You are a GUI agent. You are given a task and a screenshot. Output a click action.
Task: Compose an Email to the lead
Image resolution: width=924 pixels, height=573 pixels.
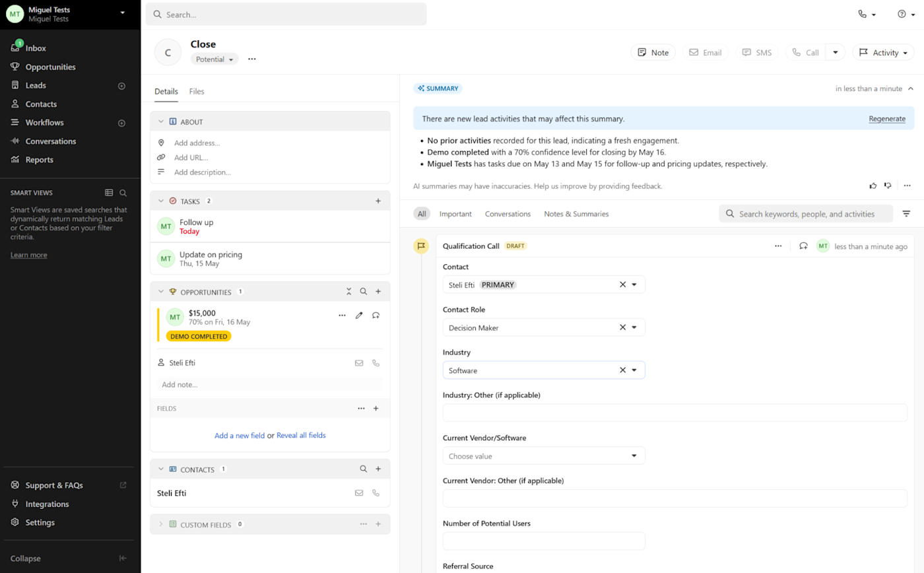[706, 53]
